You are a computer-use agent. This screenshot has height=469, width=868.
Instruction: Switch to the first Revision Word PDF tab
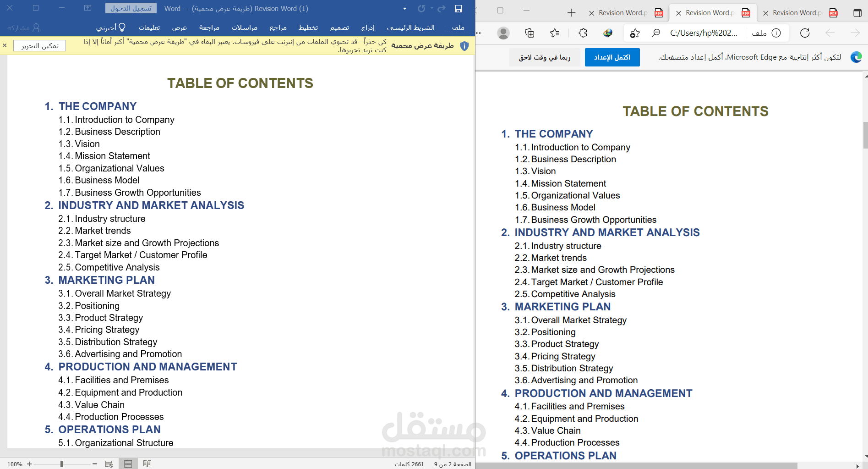797,13
